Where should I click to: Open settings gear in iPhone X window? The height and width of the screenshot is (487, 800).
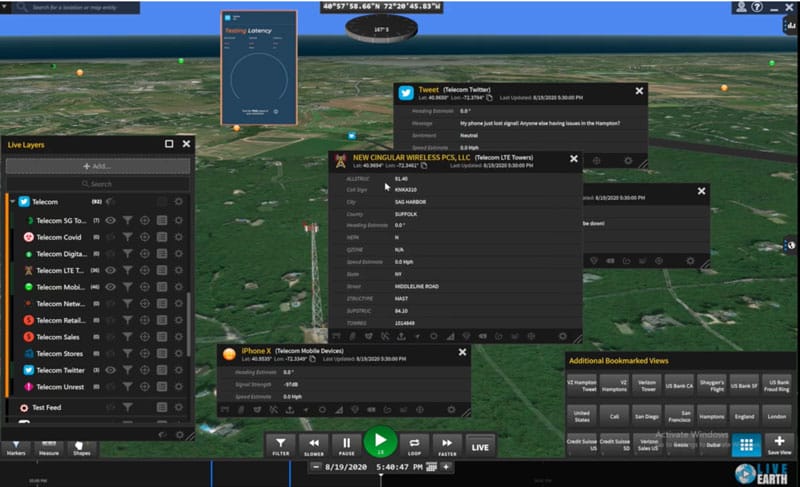tap(451, 409)
